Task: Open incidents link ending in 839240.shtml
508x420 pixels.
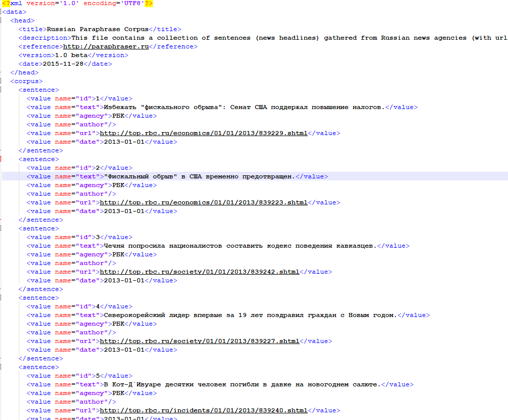Action: 203,411
